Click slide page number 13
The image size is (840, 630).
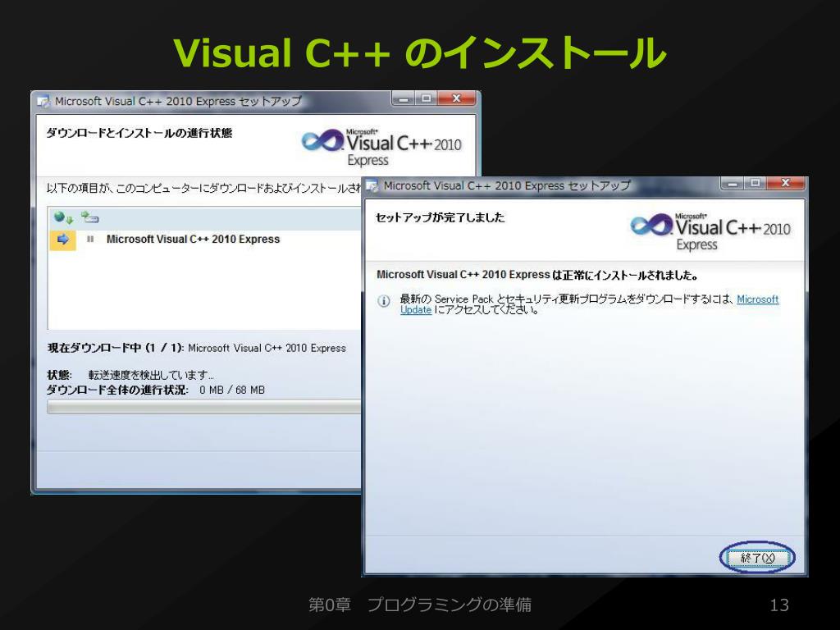click(x=779, y=605)
